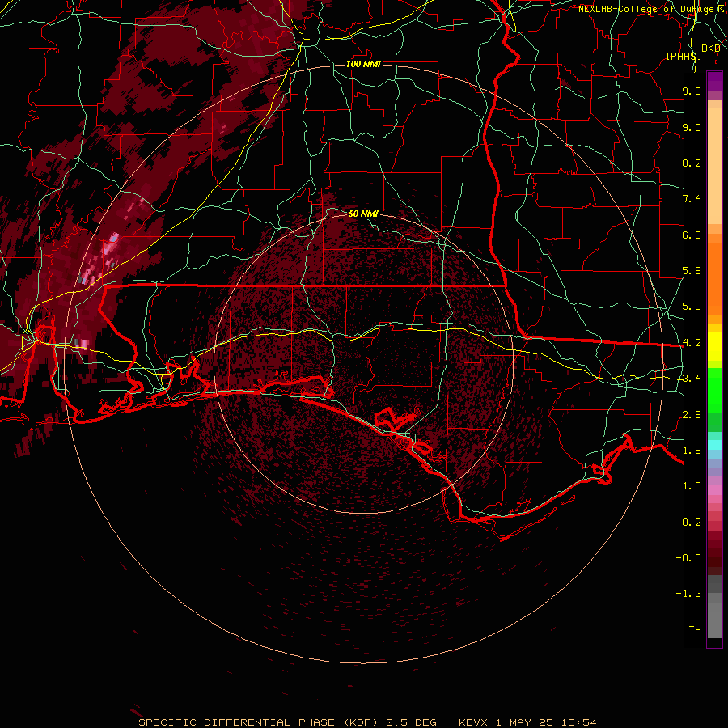Click the 1.8 scale value

[x=692, y=451]
